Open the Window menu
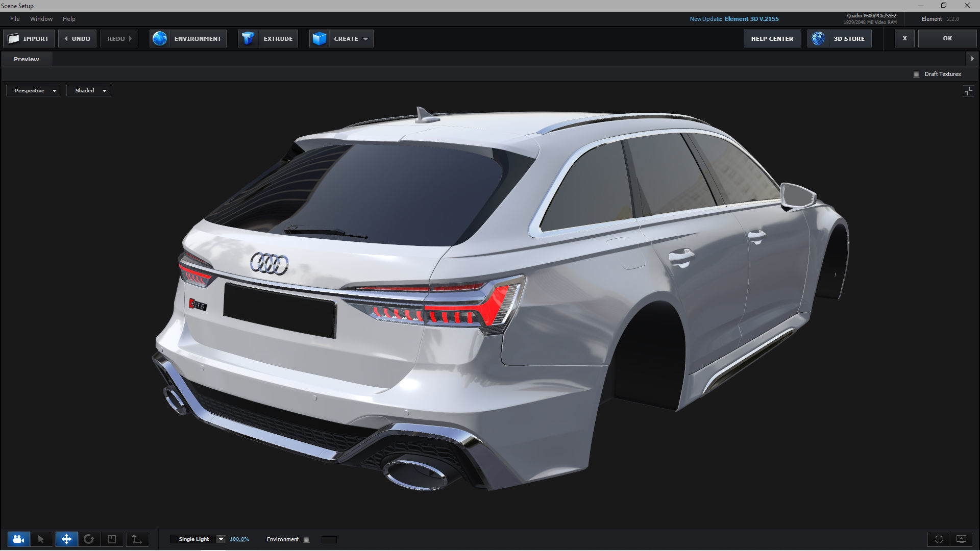The height and width of the screenshot is (551, 980). 41,19
